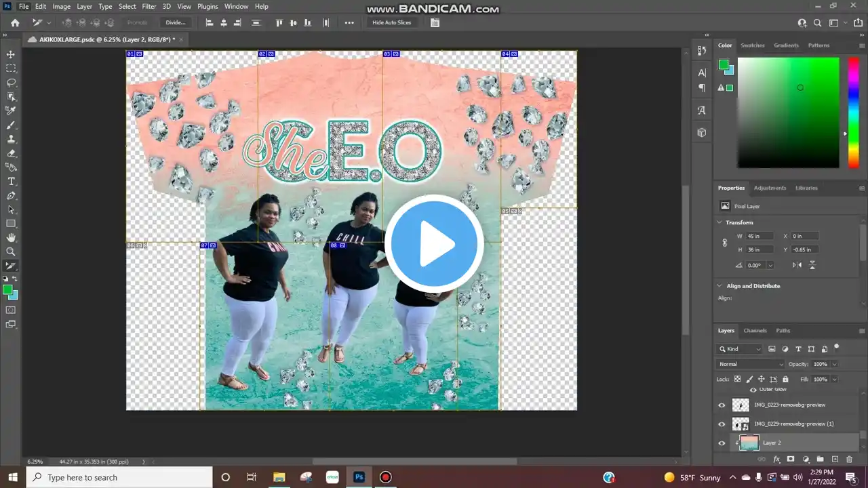Choose the Horizontal Type tool
The width and height of the screenshot is (868, 488).
coord(11,182)
